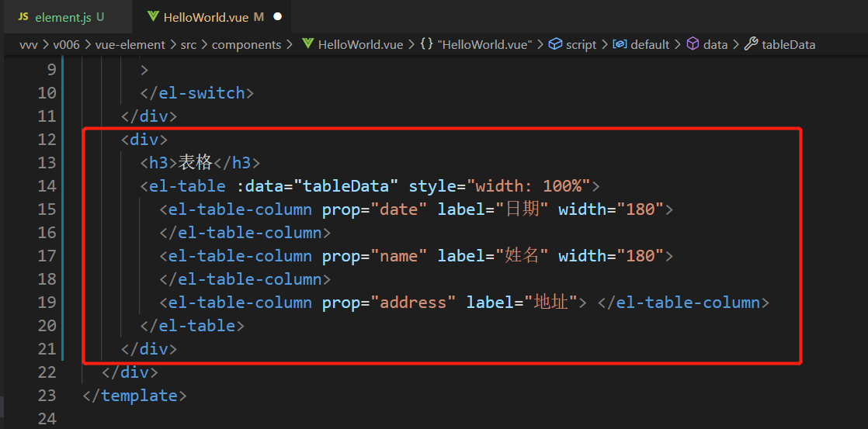Click the closing el-switch tag text
Screen dimensions: 868x429
197,93
